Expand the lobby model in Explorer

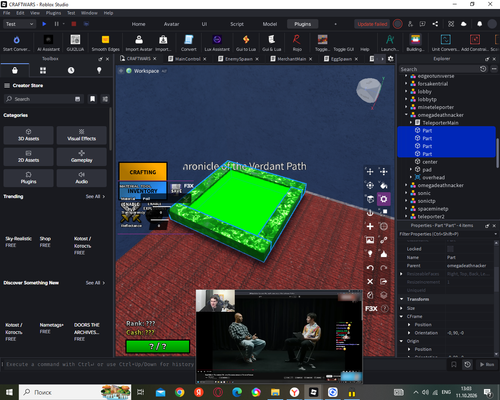(x=406, y=91)
